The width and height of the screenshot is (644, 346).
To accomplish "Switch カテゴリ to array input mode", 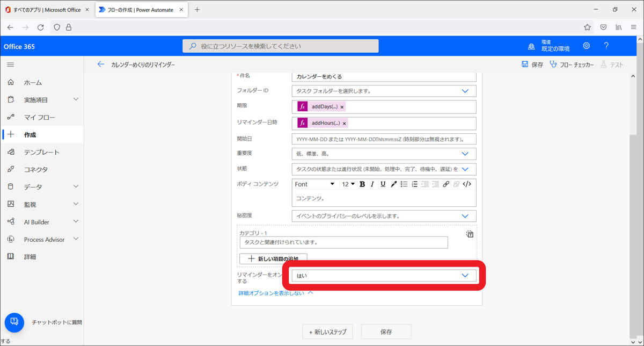I will point(469,234).
